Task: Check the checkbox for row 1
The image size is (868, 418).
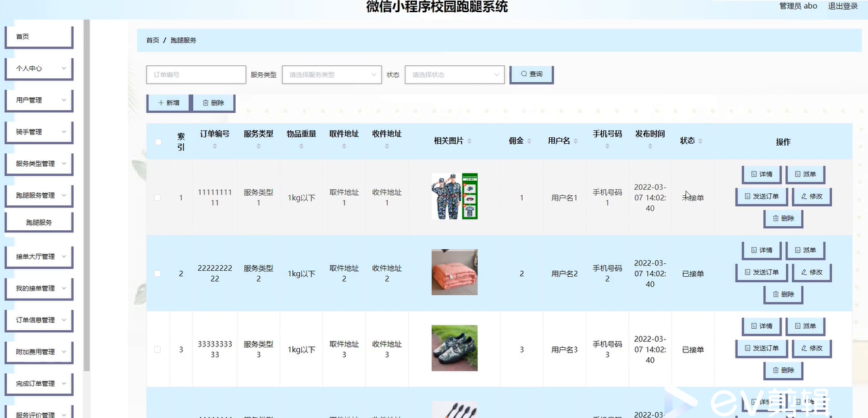Action: 158,198
